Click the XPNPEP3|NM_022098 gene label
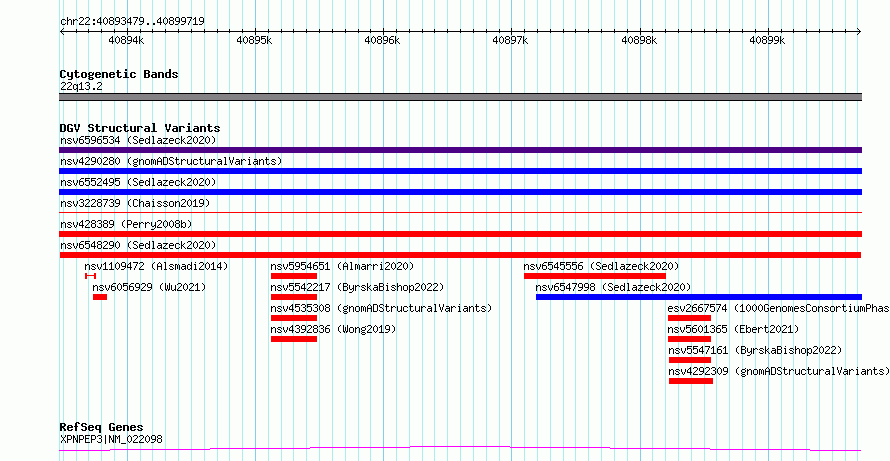 tap(112, 439)
